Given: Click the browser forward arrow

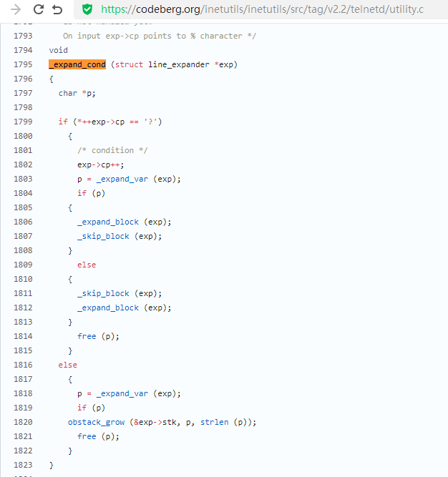Looking at the screenshot, I should 16,9.
